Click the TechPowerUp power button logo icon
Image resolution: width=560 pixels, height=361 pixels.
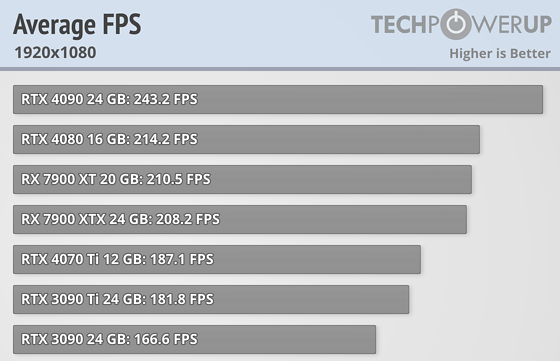tap(458, 24)
